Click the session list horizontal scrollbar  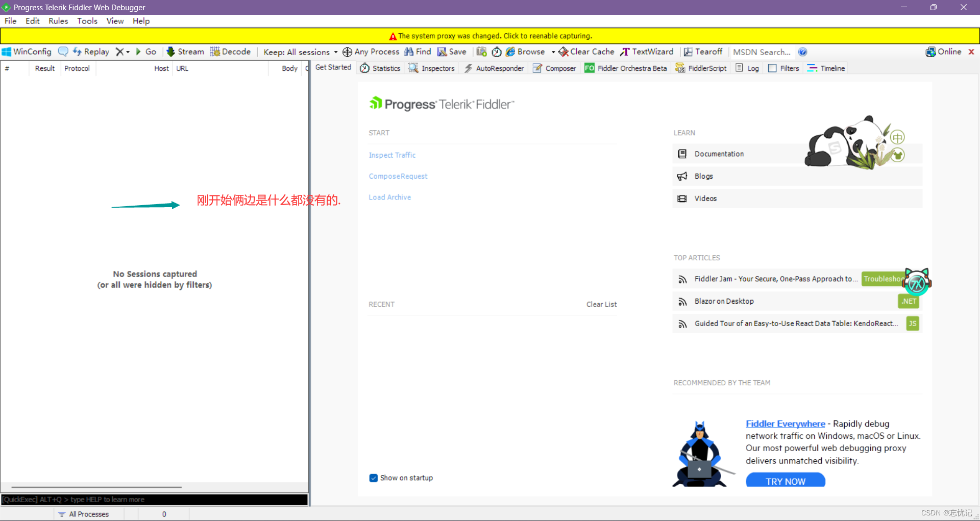point(97,487)
